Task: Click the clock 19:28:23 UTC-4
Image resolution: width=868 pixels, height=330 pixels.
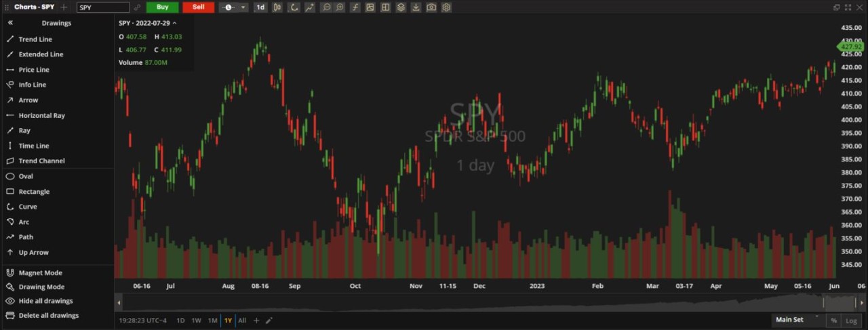Action: tap(142, 321)
